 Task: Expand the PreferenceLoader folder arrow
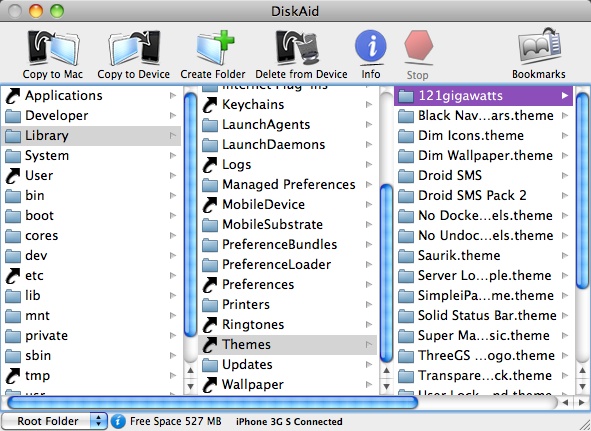pos(369,264)
